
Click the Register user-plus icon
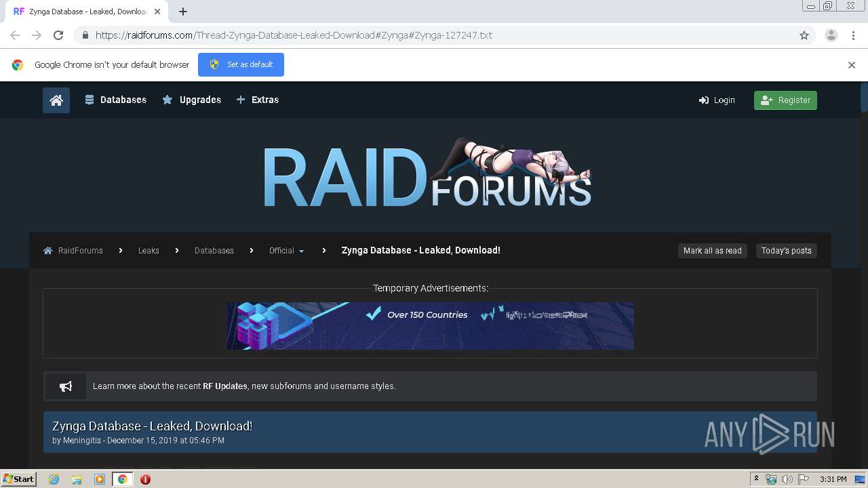coord(767,100)
